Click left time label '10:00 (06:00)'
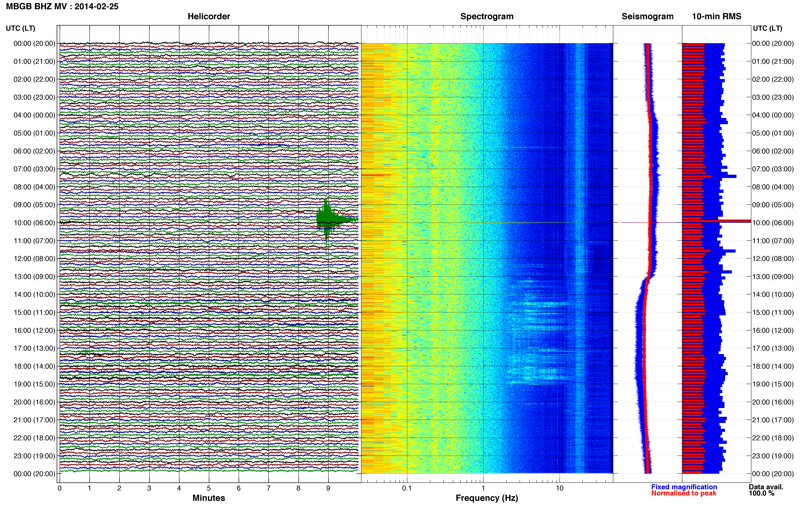812x508 pixels. [x=34, y=223]
